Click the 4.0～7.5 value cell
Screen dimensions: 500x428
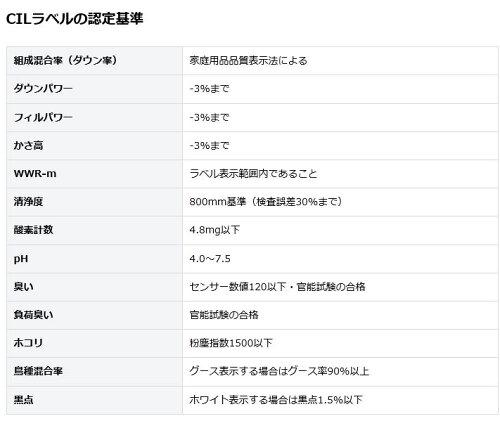click(210, 259)
